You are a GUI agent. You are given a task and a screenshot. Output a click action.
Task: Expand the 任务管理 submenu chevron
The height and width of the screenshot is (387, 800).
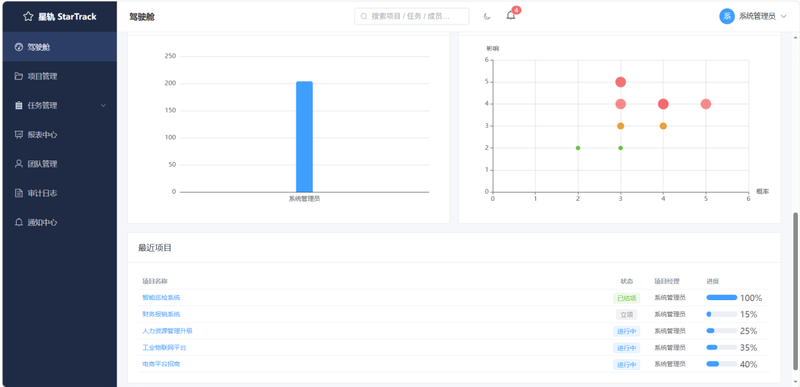[104, 106]
